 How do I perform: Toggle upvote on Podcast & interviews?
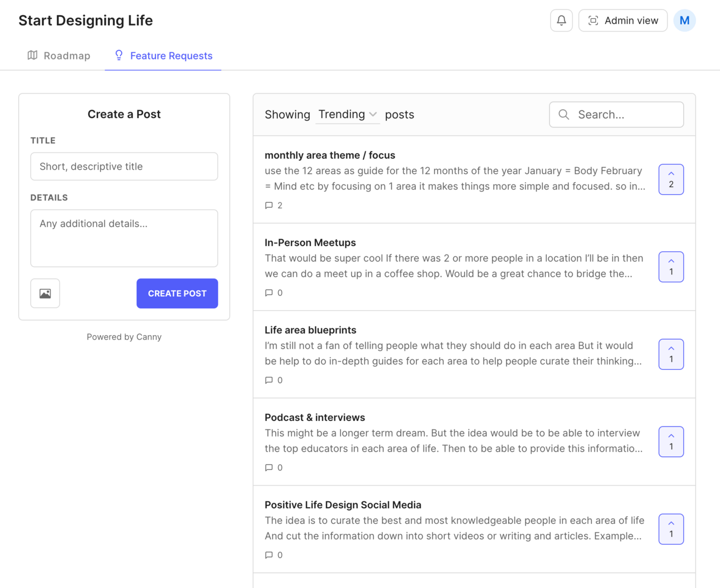click(671, 442)
